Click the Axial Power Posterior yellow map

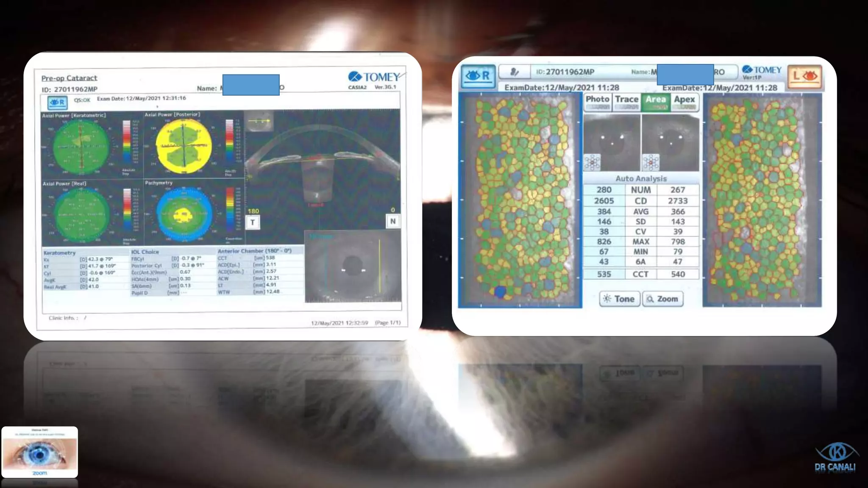pyautogui.click(x=184, y=146)
